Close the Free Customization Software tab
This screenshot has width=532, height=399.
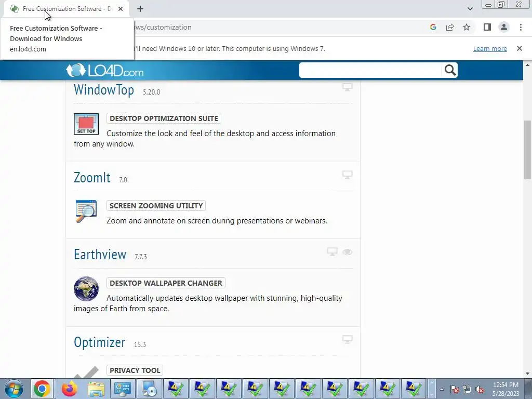pyautogui.click(x=121, y=9)
